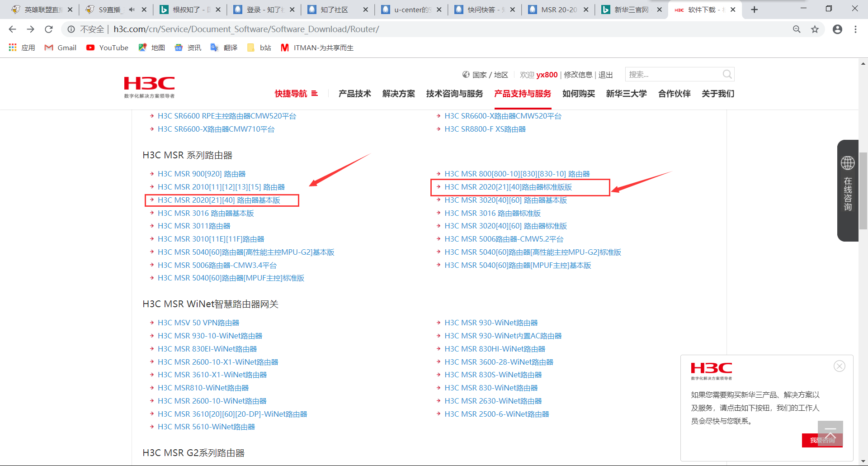Image resolution: width=868 pixels, height=466 pixels.
Task: Focus the 搜索 search input field
Action: [x=674, y=74]
